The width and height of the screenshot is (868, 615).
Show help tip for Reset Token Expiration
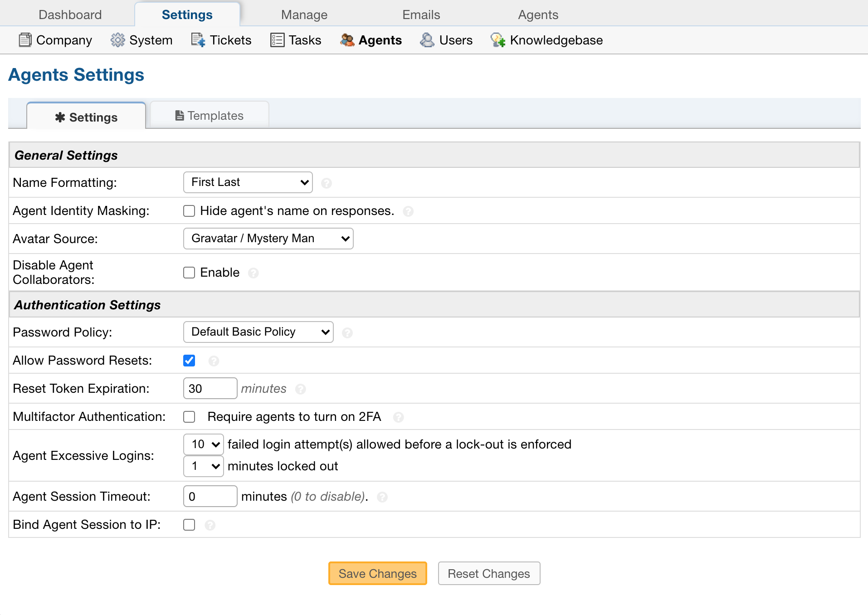tap(300, 389)
